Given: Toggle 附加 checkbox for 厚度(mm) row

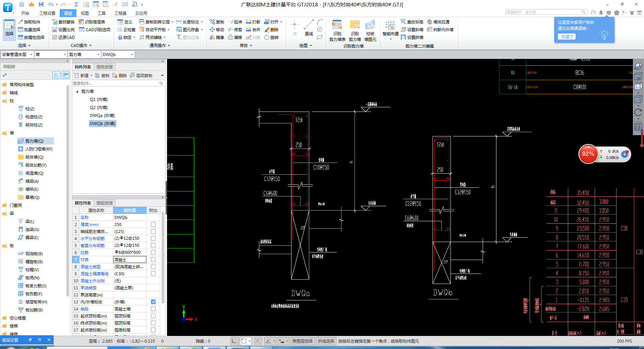Looking at the screenshot, I should [x=153, y=224].
